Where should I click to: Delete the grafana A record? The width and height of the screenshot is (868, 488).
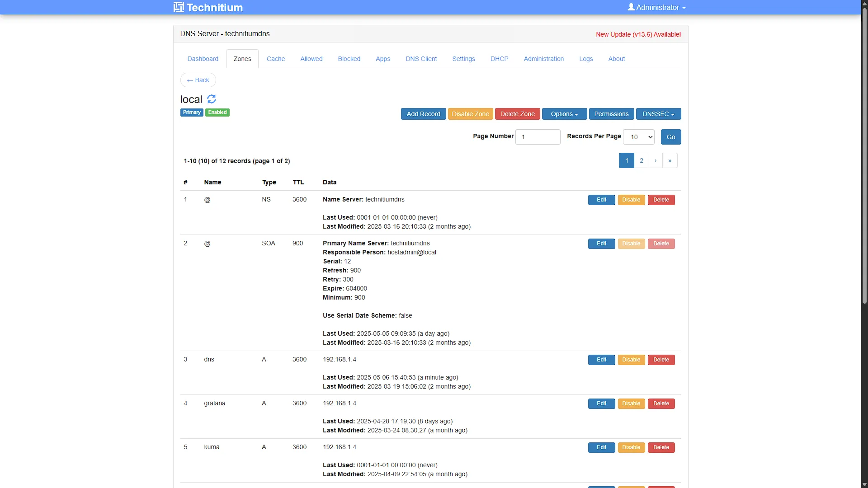pyautogui.click(x=661, y=404)
